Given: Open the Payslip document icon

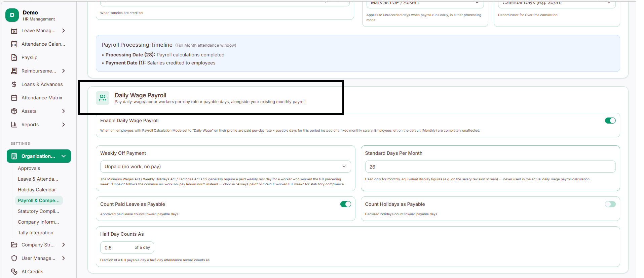Looking at the screenshot, I should tap(14, 57).
